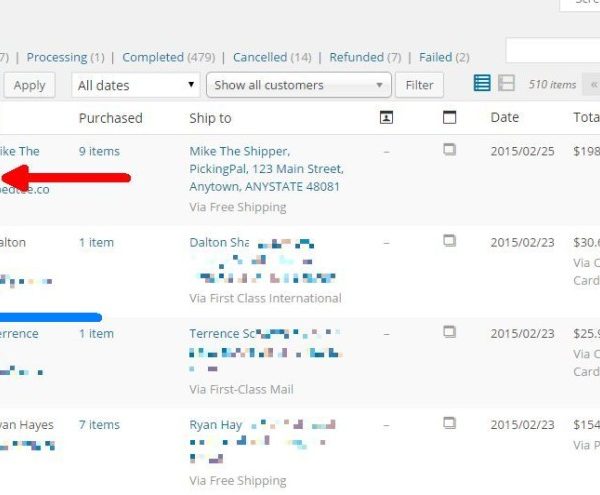Open the All dates dropdown

click(x=135, y=85)
